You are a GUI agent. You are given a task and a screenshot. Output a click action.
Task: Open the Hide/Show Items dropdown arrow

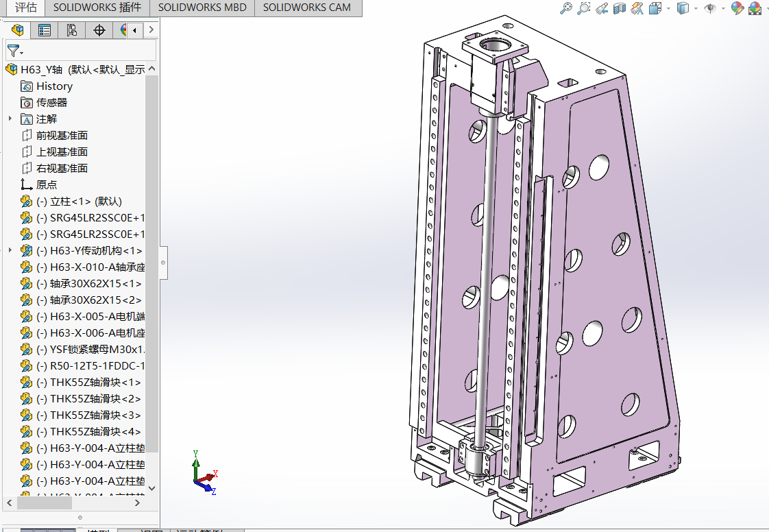pos(723,8)
